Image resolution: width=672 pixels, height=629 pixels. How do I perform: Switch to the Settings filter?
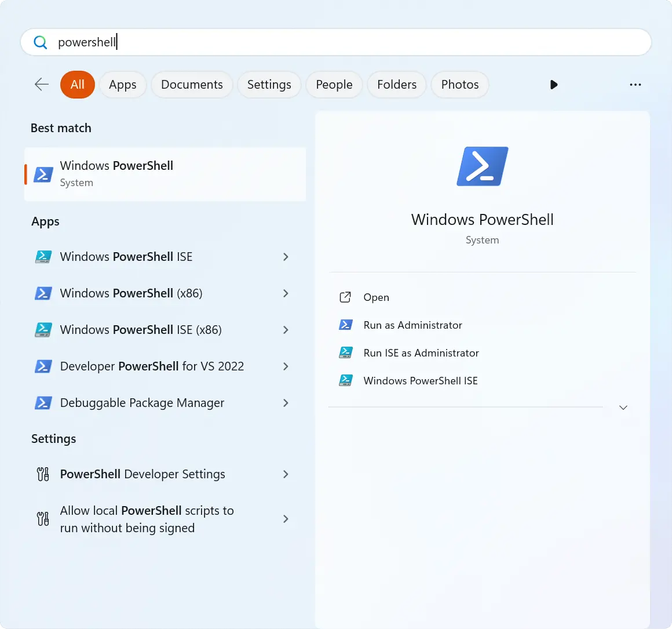[269, 85]
